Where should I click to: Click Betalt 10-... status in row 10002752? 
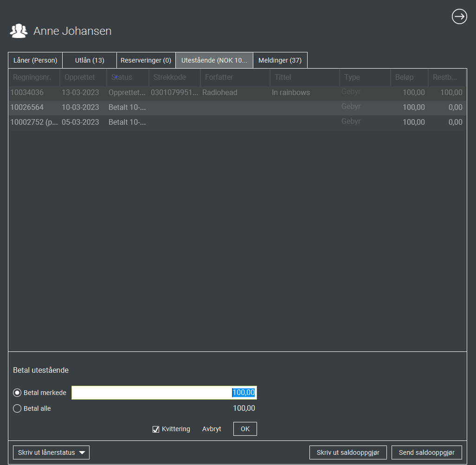click(x=127, y=122)
